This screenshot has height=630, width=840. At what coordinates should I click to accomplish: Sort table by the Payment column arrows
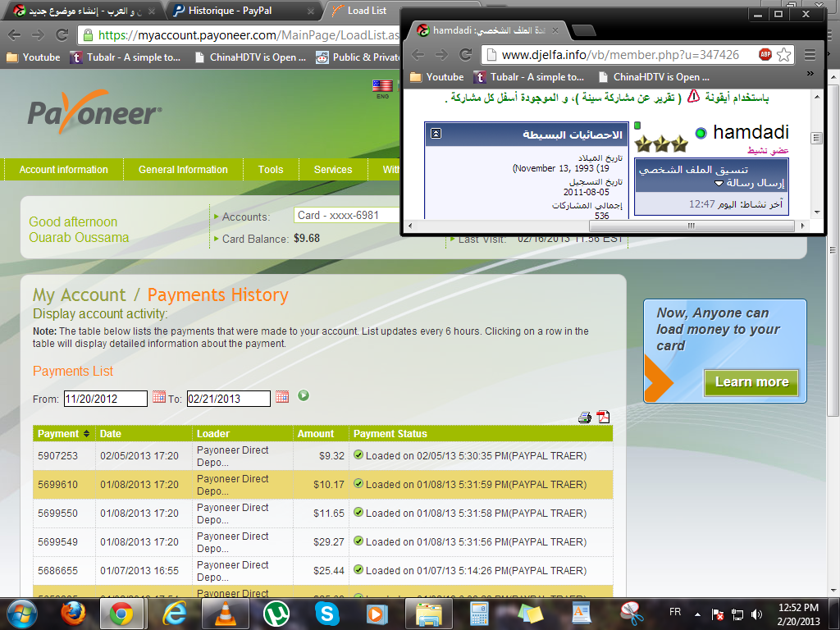point(86,433)
